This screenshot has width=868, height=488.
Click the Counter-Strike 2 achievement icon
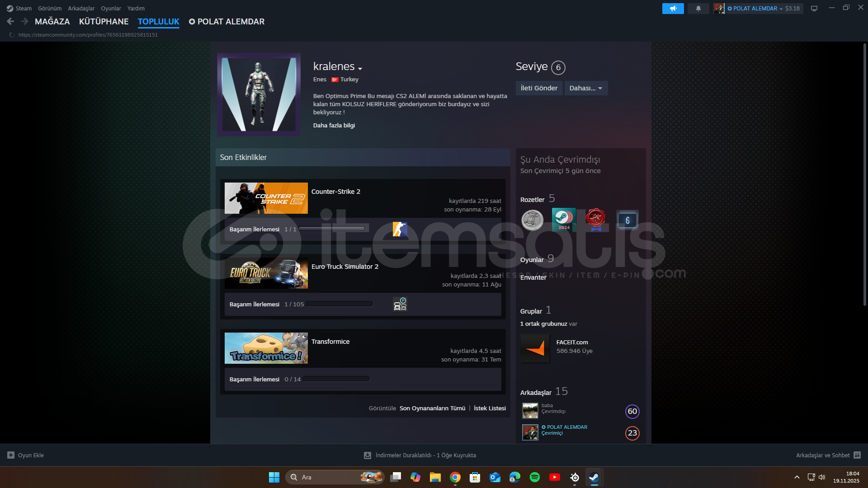[400, 229]
